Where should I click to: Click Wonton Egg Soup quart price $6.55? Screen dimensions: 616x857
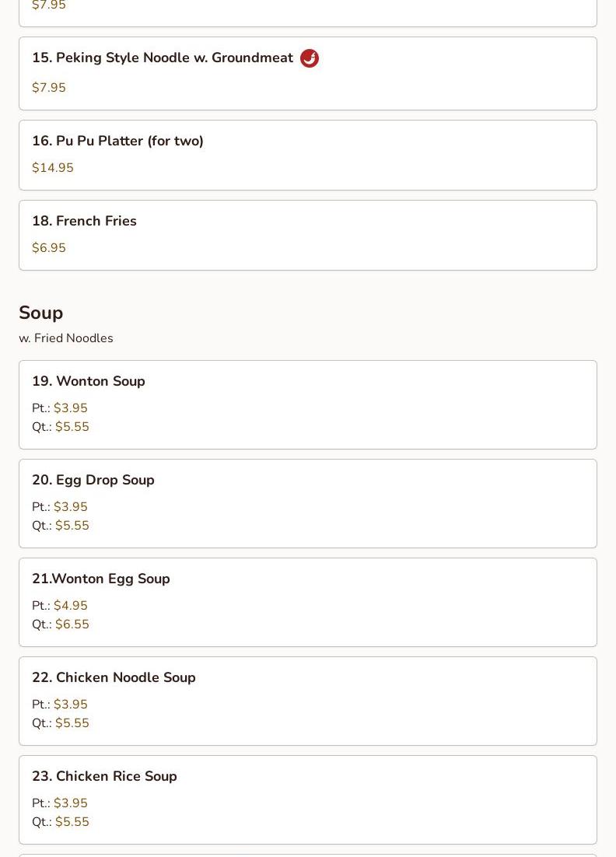pos(72,624)
